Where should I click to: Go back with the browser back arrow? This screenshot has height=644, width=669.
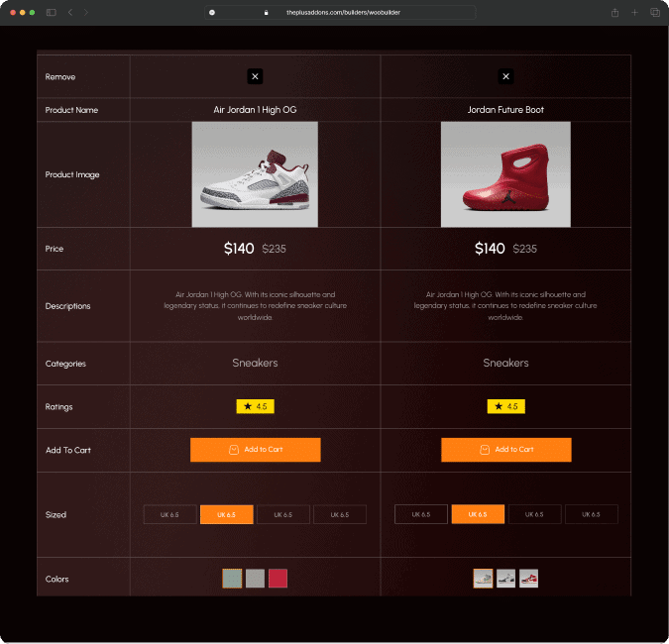pos(70,12)
